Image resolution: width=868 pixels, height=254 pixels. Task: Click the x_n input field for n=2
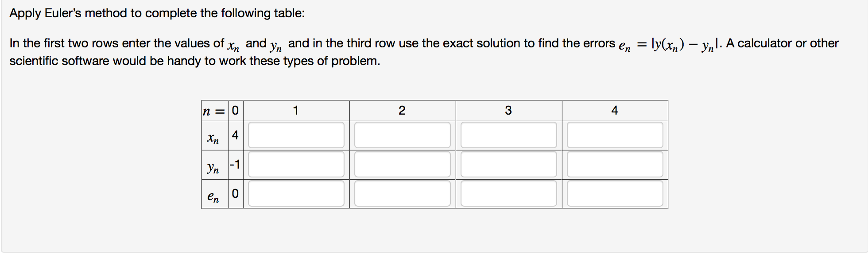[x=402, y=135]
